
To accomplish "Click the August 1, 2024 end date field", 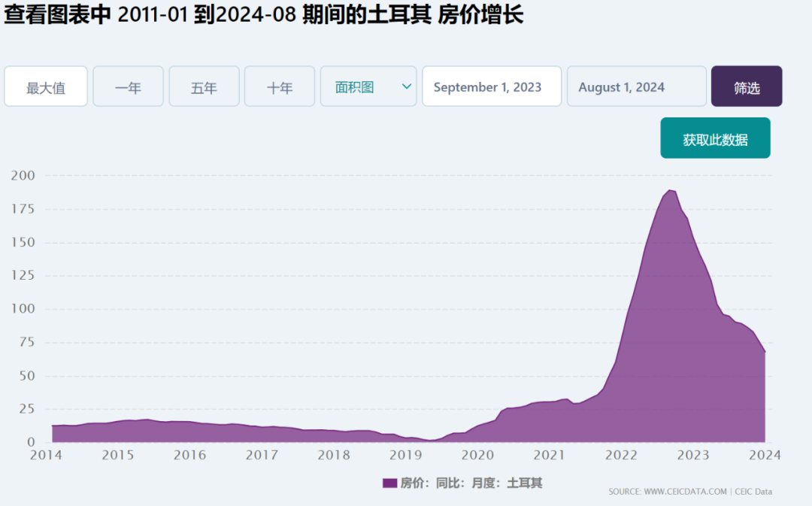I will 637,86.
